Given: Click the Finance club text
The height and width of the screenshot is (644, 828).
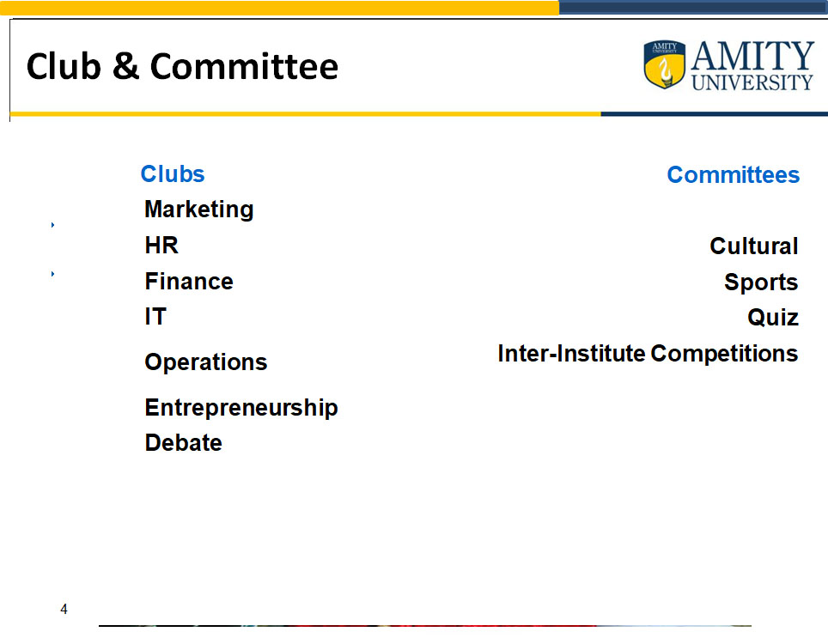Looking at the screenshot, I should point(189,281).
